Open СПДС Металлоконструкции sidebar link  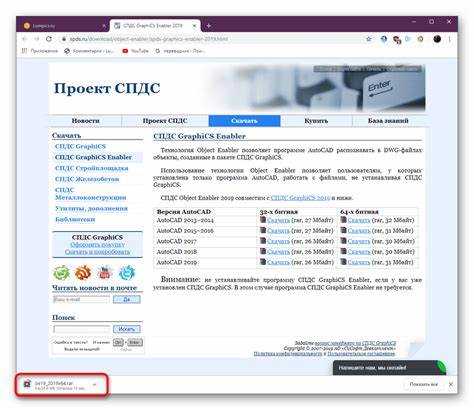(x=90, y=194)
